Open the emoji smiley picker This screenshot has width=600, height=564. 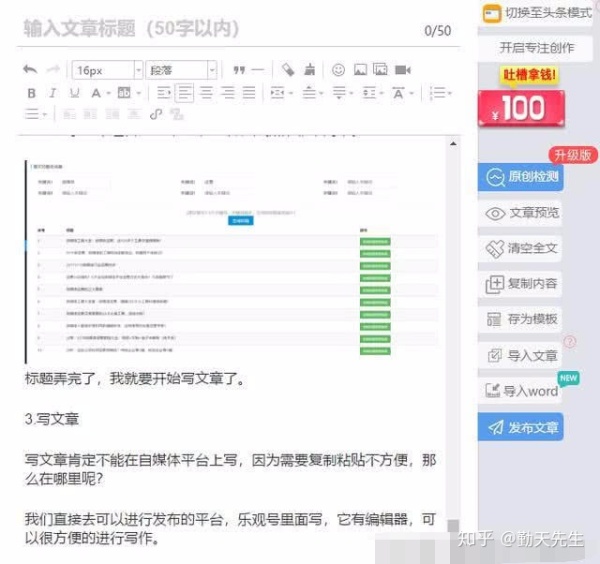(338, 70)
